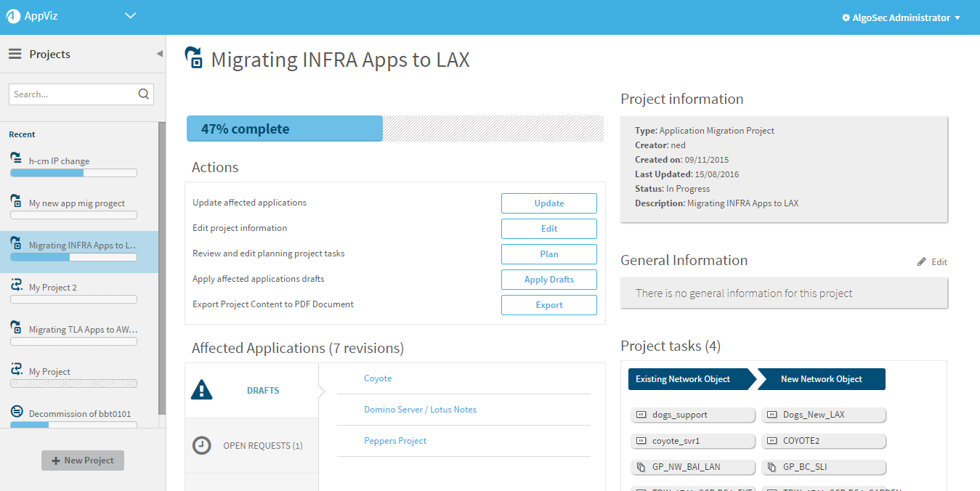980x491 pixels.
Task: Focus the project search input field
Action: pyautogui.click(x=73, y=94)
